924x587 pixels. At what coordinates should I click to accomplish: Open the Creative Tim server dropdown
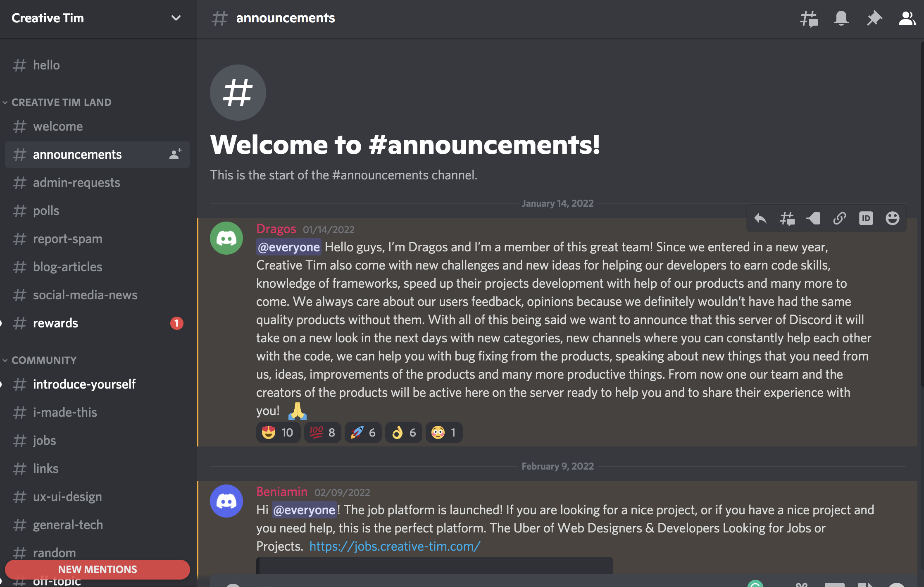[176, 18]
